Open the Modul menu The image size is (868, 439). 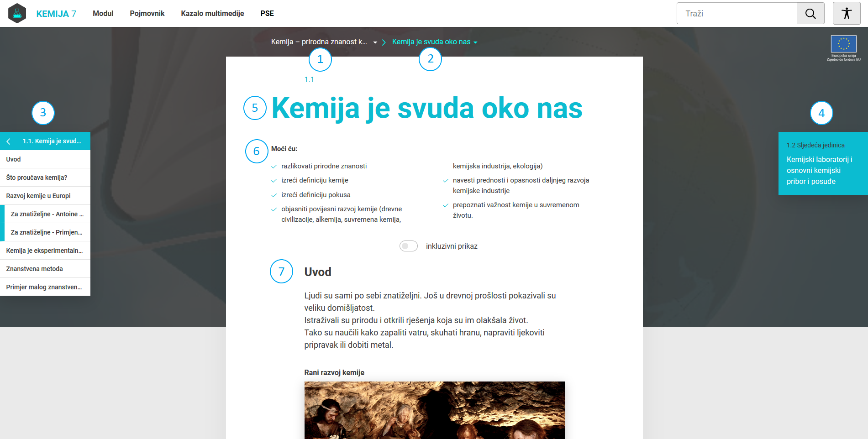point(103,13)
